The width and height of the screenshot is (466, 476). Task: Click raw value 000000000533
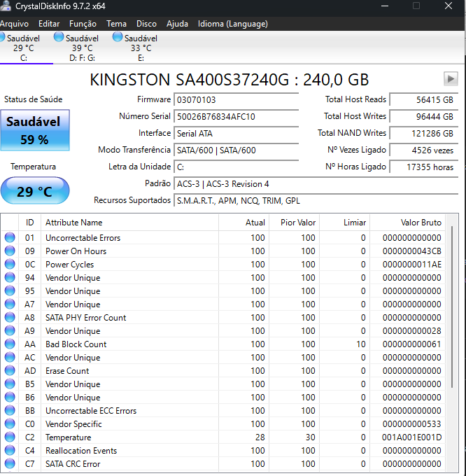coord(411,424)
